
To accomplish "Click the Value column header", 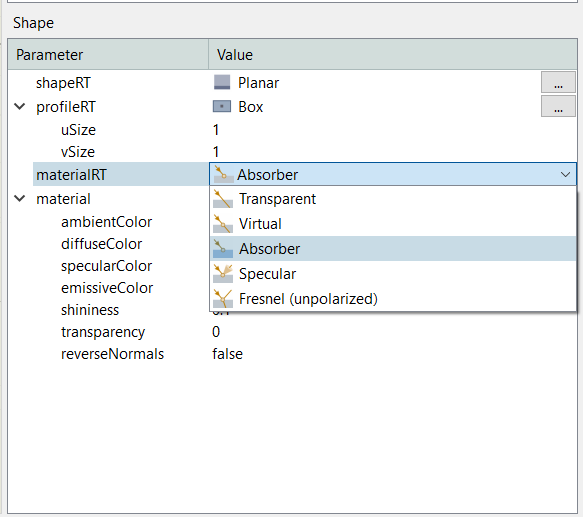I will (393, 54).
